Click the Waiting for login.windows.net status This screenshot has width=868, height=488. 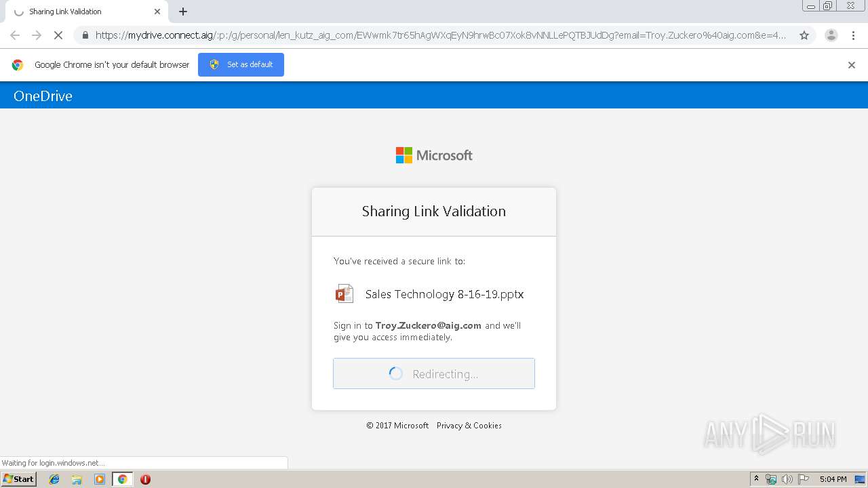53,463
